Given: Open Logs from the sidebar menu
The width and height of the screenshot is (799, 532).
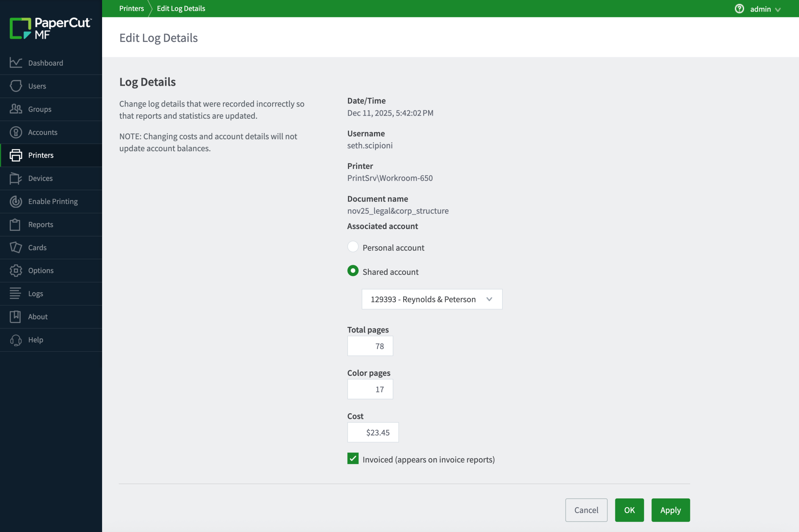Looking at the screenshot, I should click(35, 294).
